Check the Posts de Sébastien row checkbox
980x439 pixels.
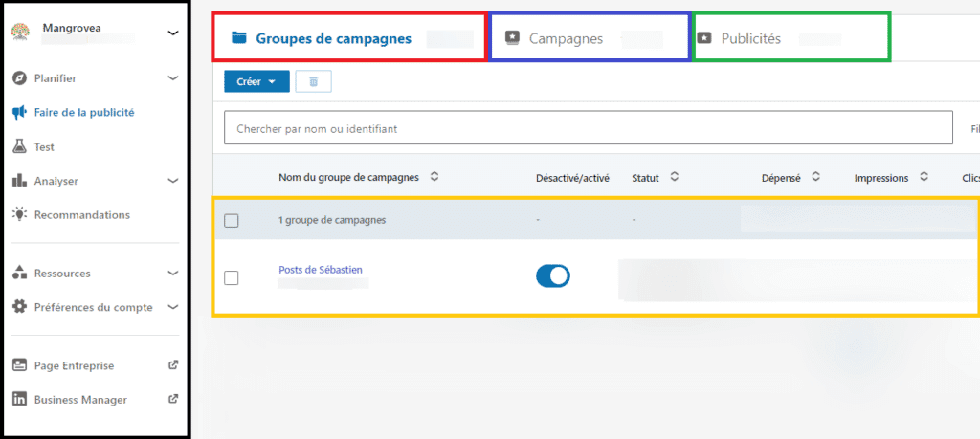[x=232, y=278]
